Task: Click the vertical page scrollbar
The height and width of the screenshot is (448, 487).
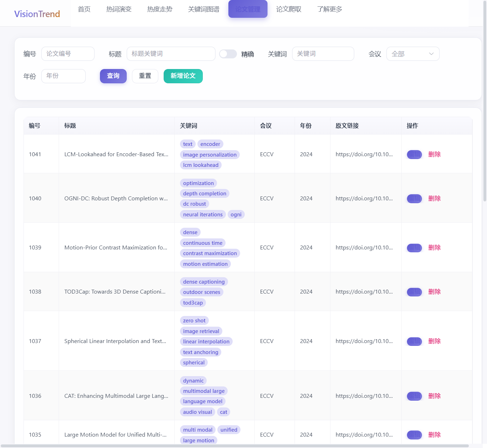Action: click(485, 101)
